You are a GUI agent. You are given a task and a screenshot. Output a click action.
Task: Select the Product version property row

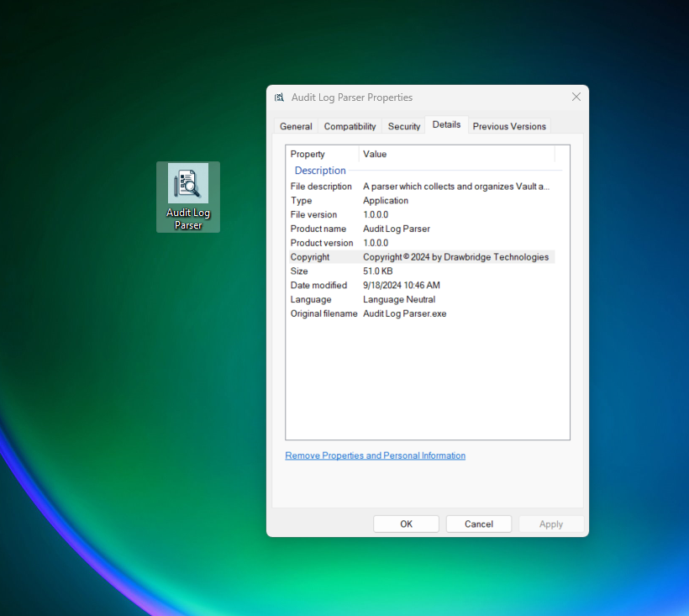422,243
